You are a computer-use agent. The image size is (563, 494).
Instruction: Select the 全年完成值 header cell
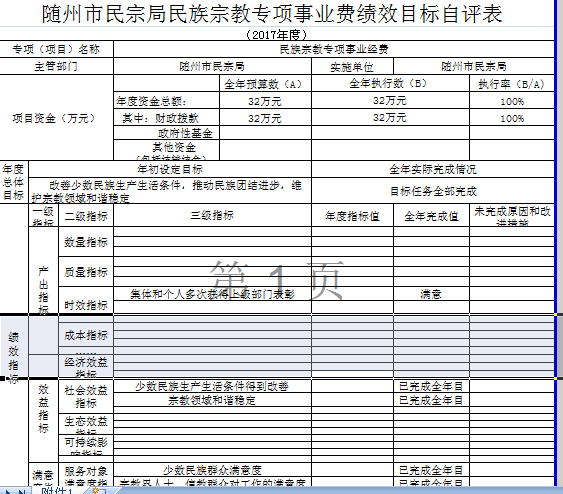coord(431,215)
